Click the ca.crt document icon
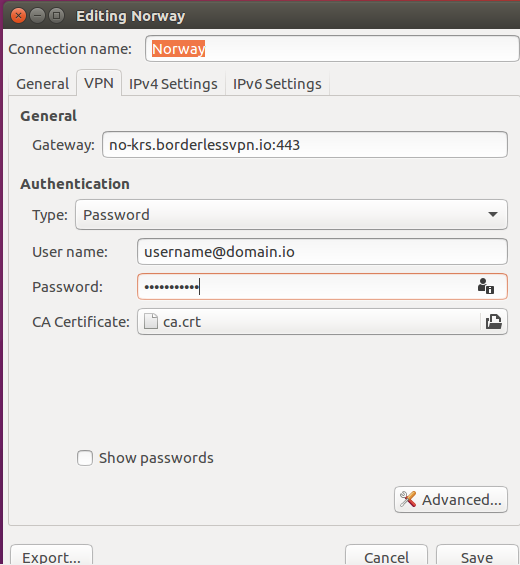The width and height of the screenshot is (520, 565). [151, 321]
